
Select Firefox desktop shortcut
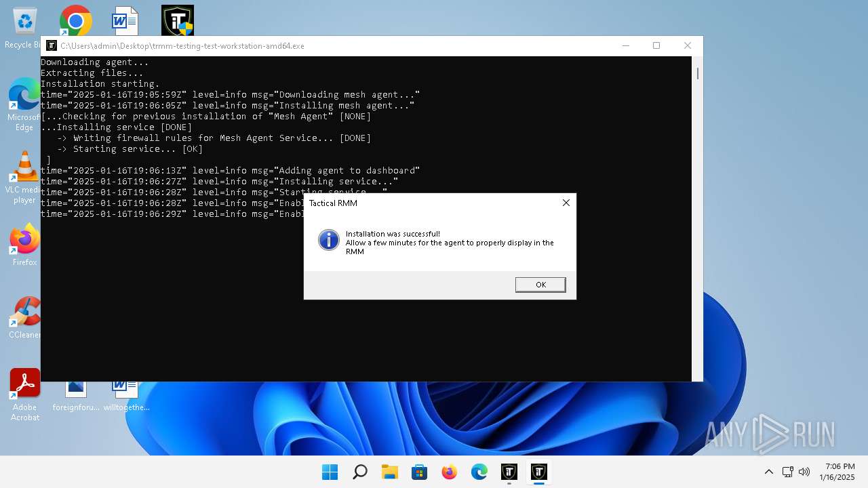(24, 245)
